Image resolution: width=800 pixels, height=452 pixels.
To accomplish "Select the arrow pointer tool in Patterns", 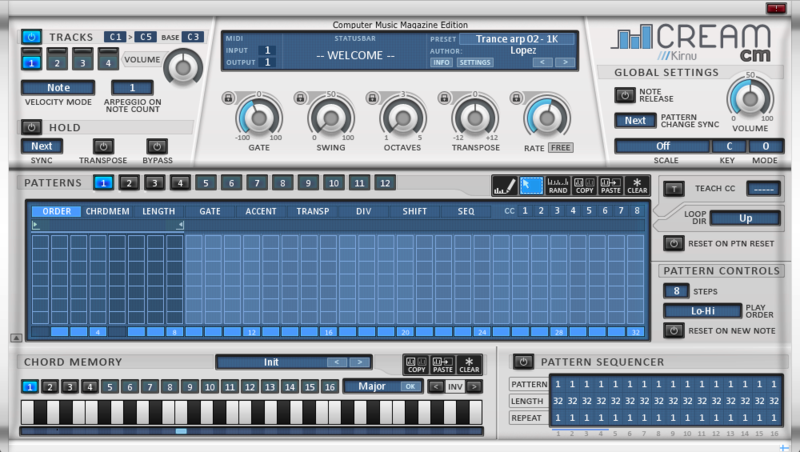I will point(531,185).
